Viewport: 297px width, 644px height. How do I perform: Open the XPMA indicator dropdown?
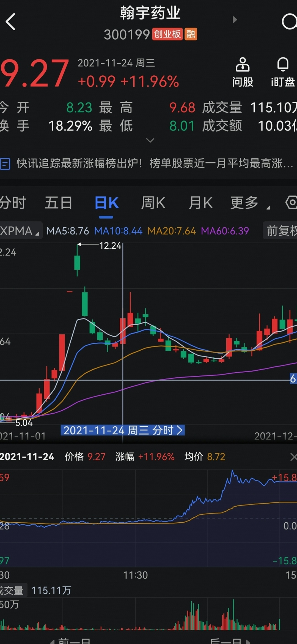[21, 231]
